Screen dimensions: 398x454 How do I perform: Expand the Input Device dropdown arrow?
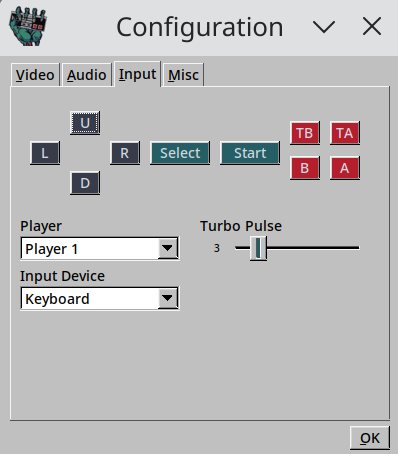167,298
